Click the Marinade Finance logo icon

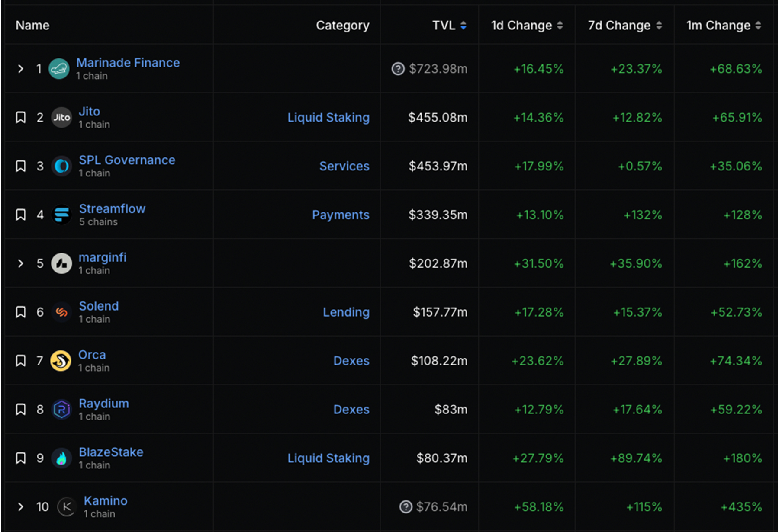(59, 69)
